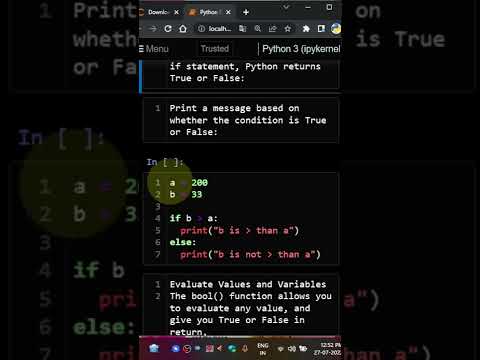
Task: Reload the page in the browser
Action: pyautogui.click(x=168, y=29)
